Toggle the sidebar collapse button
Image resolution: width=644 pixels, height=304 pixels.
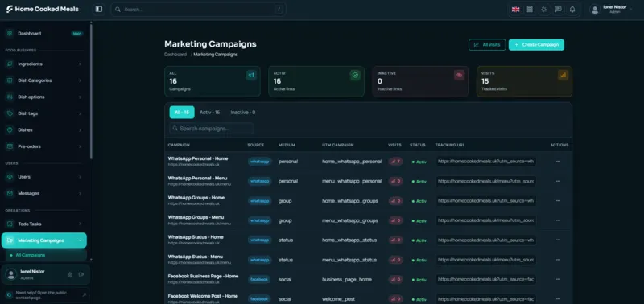(x=98, y=9)
